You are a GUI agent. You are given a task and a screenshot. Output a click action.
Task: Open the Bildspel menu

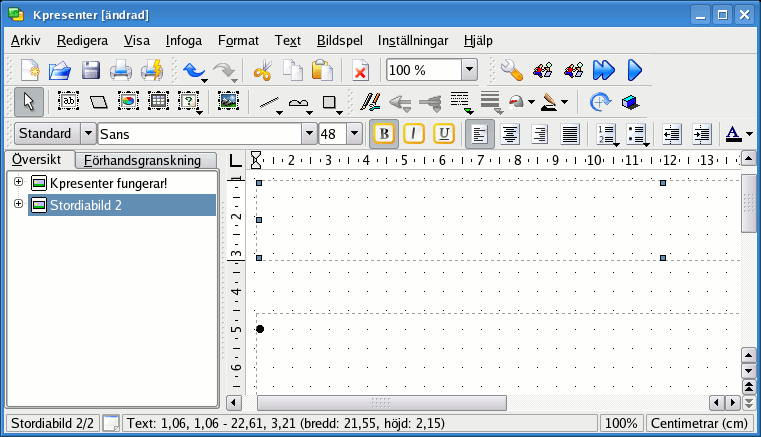[x=337, y=41]
